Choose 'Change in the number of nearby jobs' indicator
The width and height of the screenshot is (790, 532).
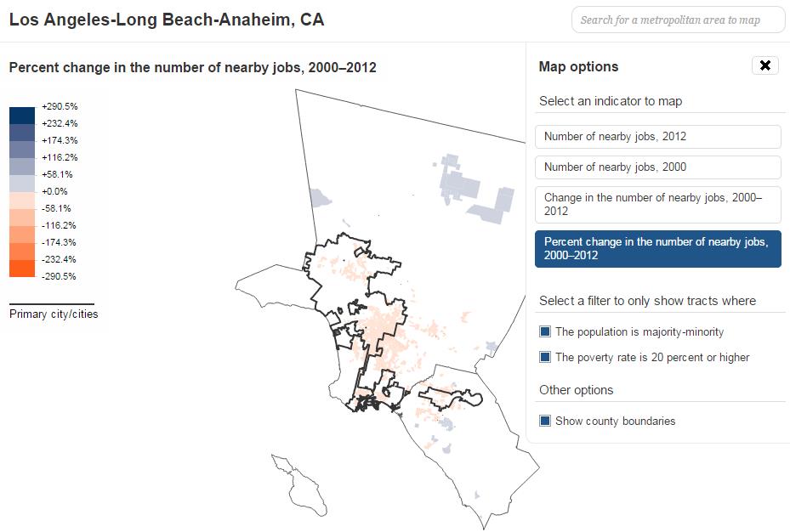coord(657,204)
